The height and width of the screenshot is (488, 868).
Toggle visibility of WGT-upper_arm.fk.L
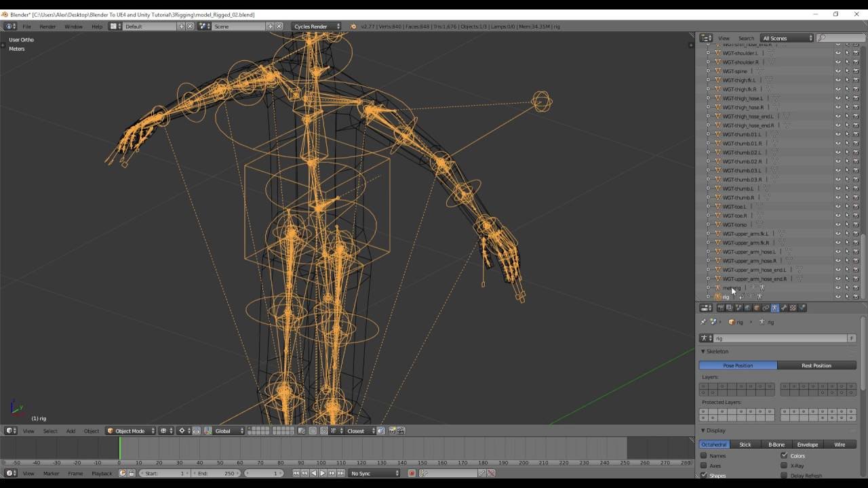pyautogui.click(x=837, y=234)
